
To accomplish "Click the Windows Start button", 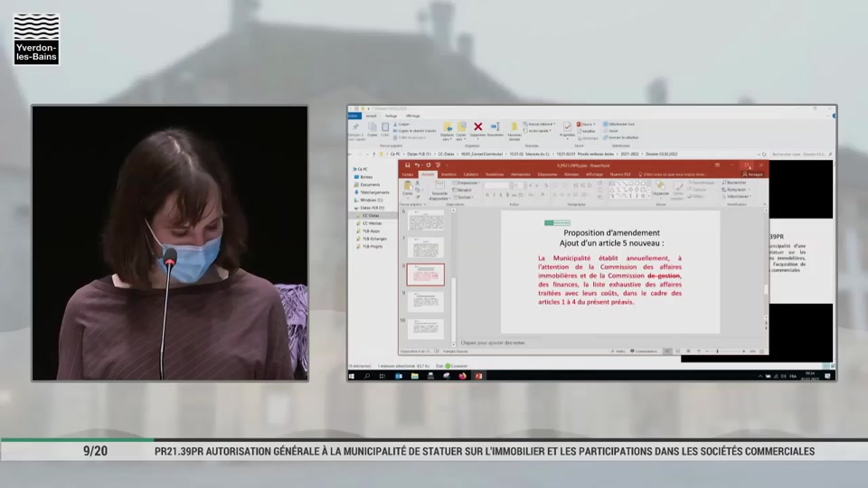I will 354,376.
